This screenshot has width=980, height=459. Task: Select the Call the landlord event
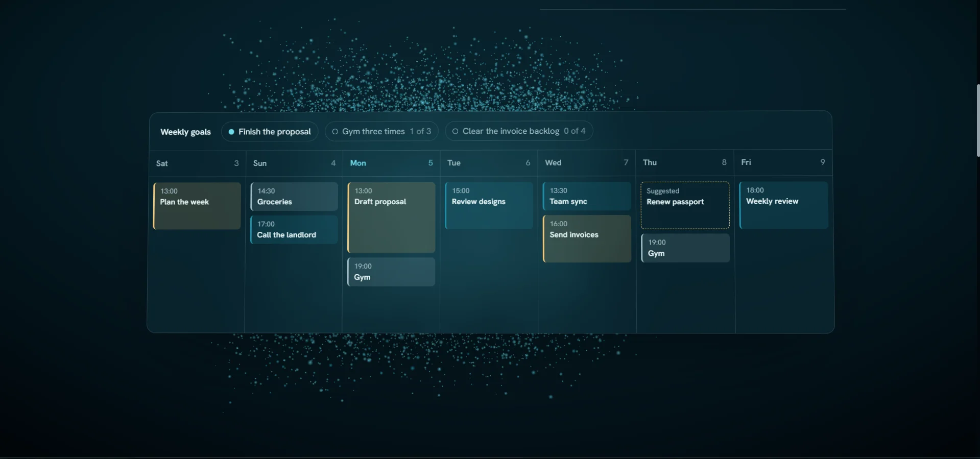294,230
